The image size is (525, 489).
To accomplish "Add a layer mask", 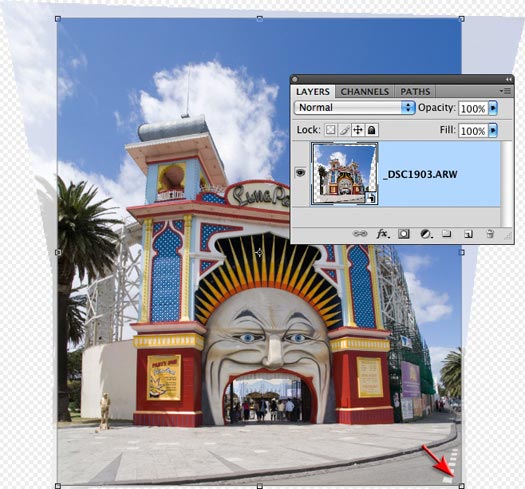I will (404, 234).
